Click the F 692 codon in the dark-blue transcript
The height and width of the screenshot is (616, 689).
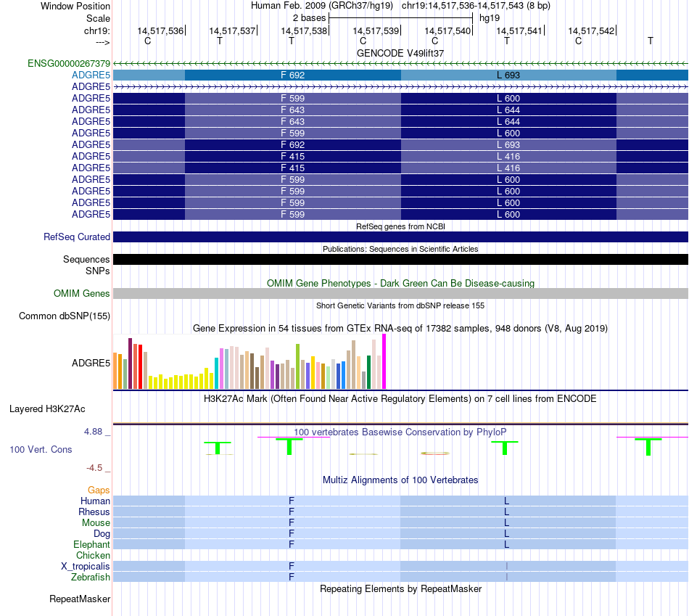coord(293,144)
